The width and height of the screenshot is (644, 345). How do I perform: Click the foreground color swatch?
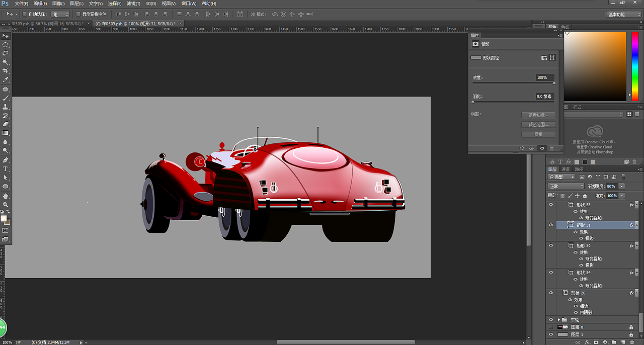click(4, 218)
